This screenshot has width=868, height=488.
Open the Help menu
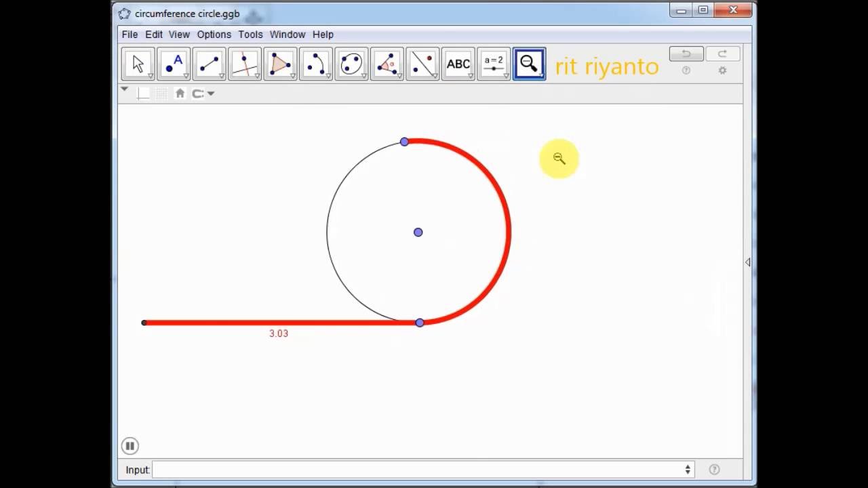(323, 35)
